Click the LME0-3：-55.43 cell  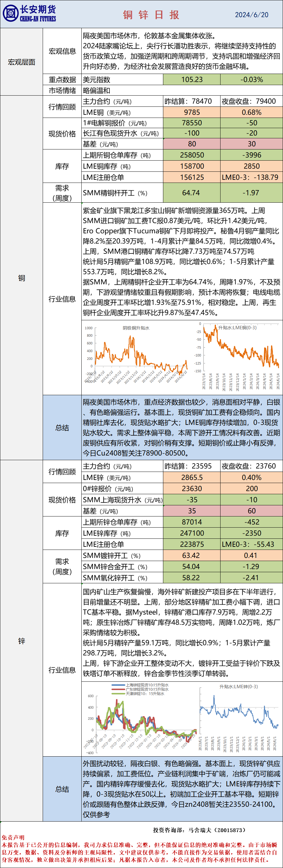coord(252,544)
